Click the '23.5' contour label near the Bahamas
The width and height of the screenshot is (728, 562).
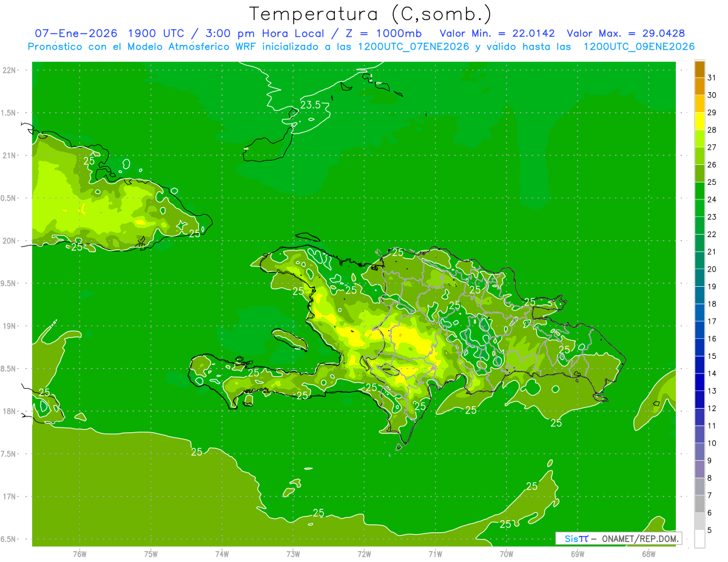click(x=310, y=105)
